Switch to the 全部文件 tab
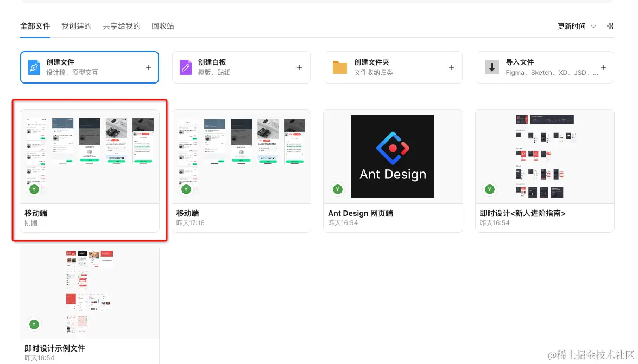Image resolution: width=638 pixels, height=364 pixels. tap(35, 27)
